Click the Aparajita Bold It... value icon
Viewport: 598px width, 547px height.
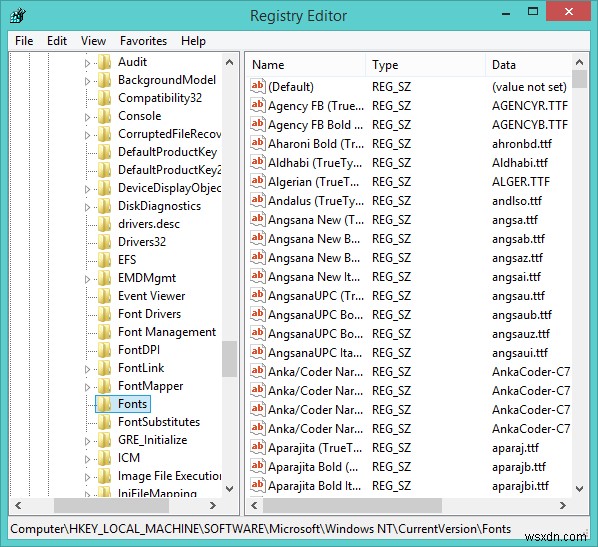(x=257, y=486)
